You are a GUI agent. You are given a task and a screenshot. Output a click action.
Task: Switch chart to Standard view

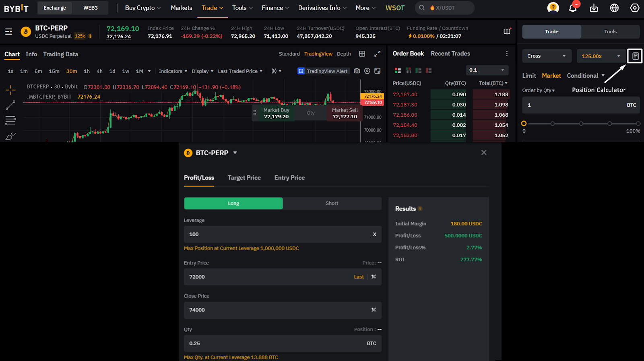289,54
